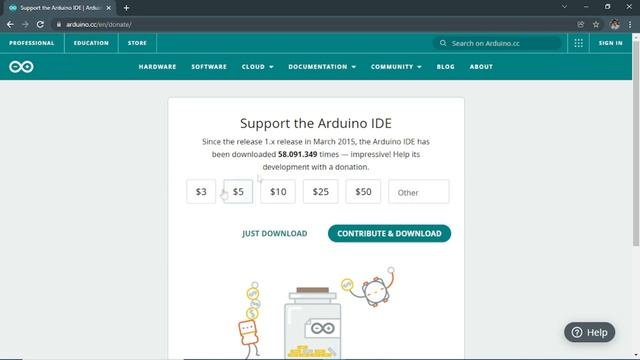
Task: Expand the Documentation dropdown
Action: [322, 67]
